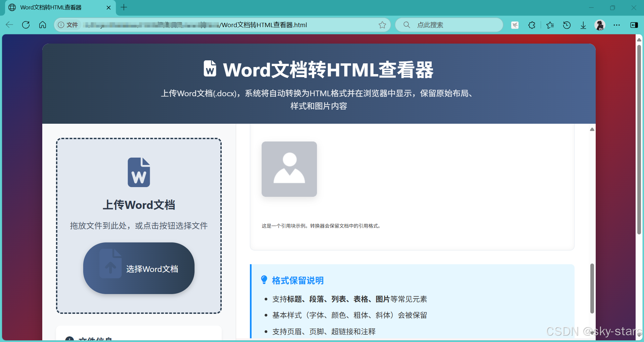The height and width of the screenshot is (342, 644).
Task: Open the browser settings ellipsis menu
Action: point(617,25)
